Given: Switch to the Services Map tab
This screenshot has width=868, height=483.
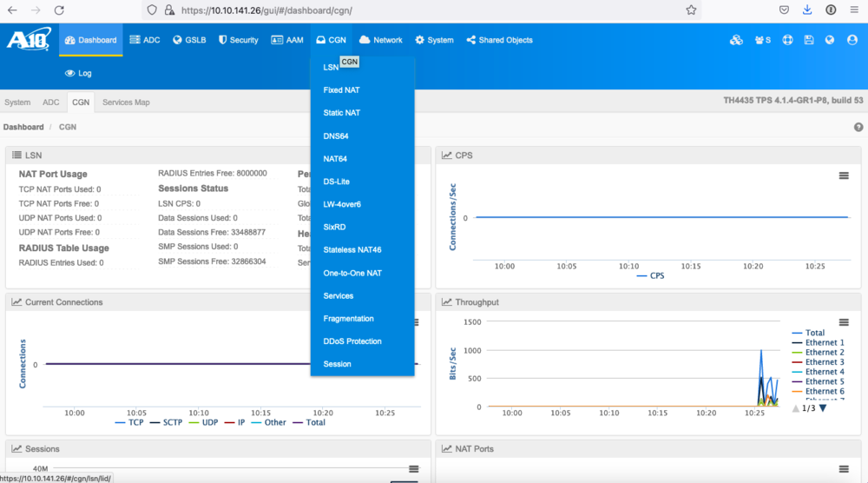Looking at the screenshot, I should pyautogui.click(x=126, y=103).
